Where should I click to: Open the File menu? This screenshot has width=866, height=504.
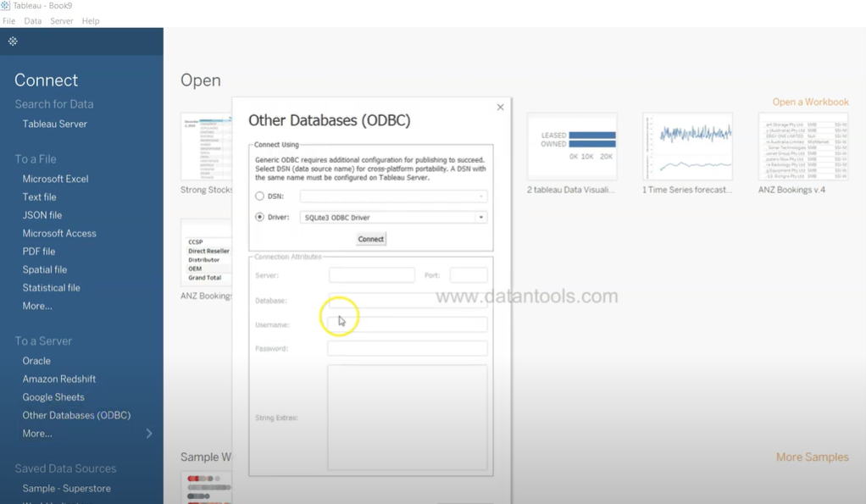(x=8, y=21)
